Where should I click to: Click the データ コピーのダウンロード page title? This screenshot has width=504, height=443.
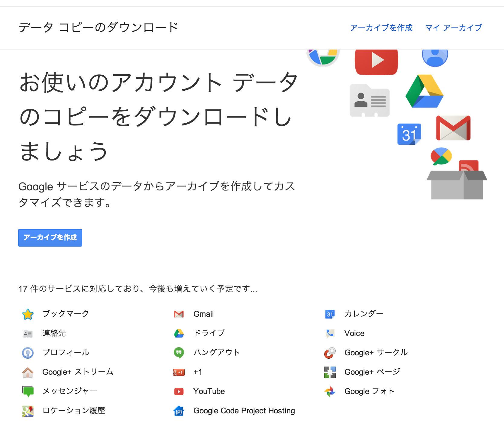99,27
